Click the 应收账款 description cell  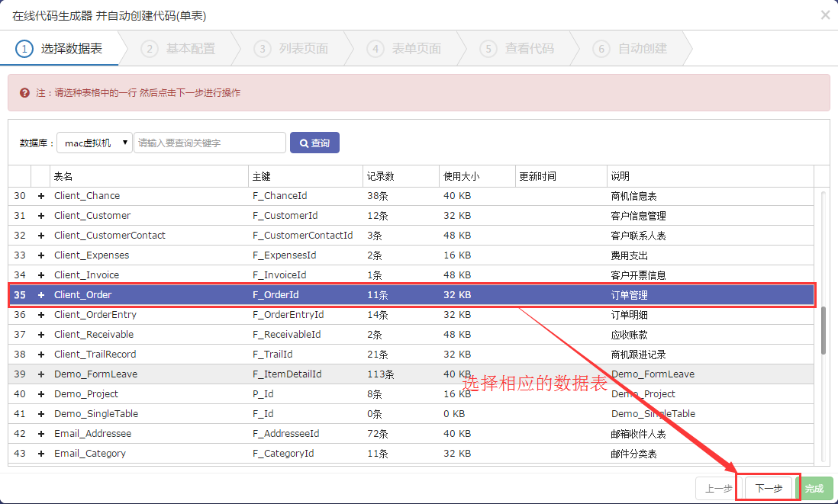pos(629,335)
